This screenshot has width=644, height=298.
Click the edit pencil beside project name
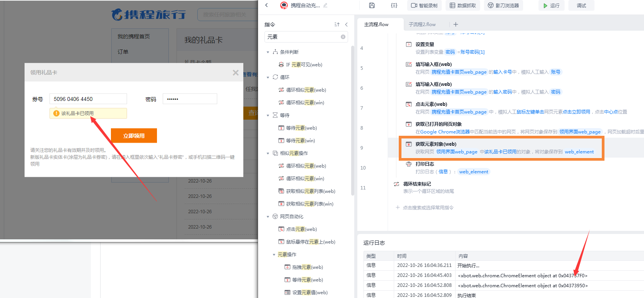tap(325, 5)
